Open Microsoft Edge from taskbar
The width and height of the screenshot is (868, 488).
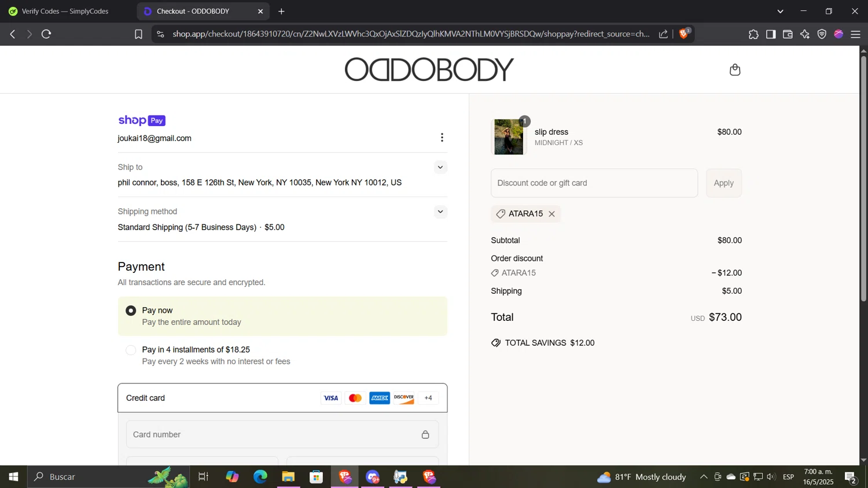pos(260,477)
